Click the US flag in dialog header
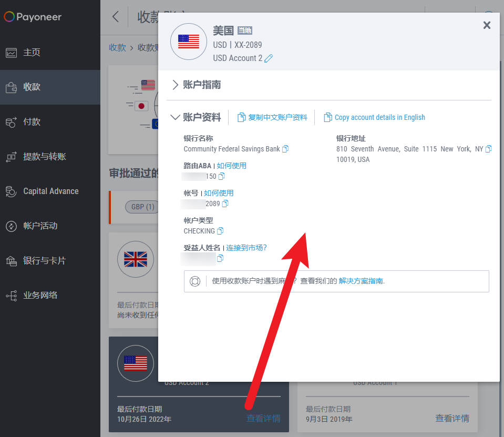Viewport: 504px width, 437px height. click(x=189, y=42)
